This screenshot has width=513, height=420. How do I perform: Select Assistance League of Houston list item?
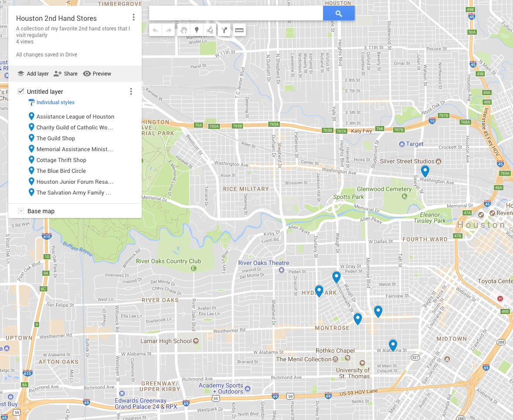pyautogui.click(x=75, y=117)
